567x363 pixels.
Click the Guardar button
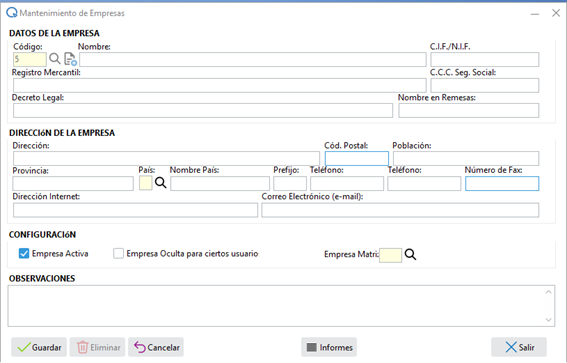tap(39, 347)
